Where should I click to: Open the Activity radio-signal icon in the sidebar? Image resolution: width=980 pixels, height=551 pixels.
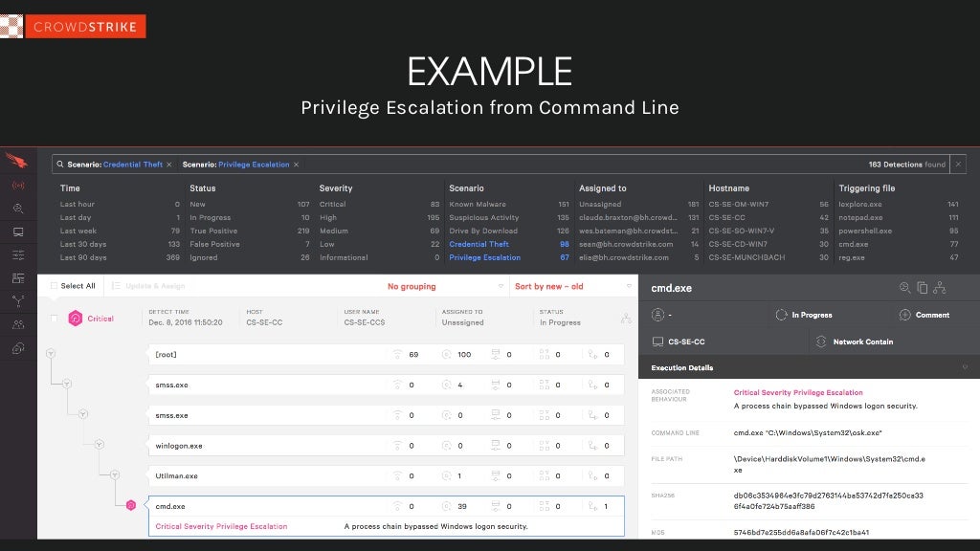[x=18, y=186]
